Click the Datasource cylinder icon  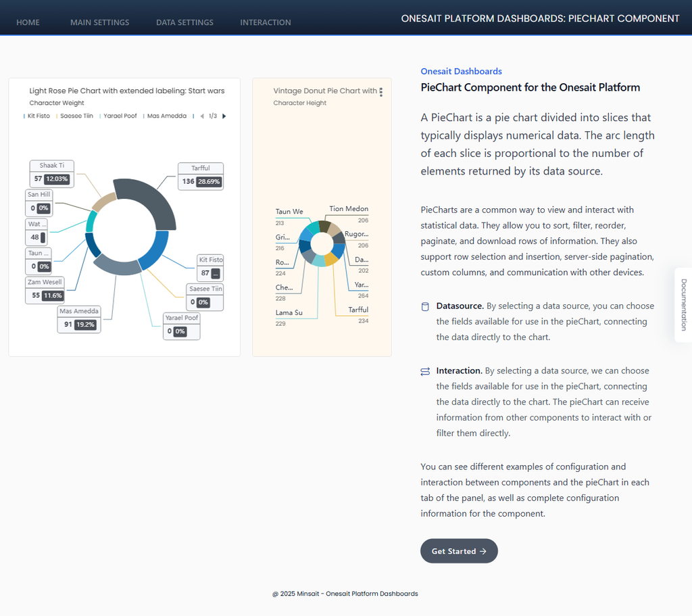pos(425,306)
